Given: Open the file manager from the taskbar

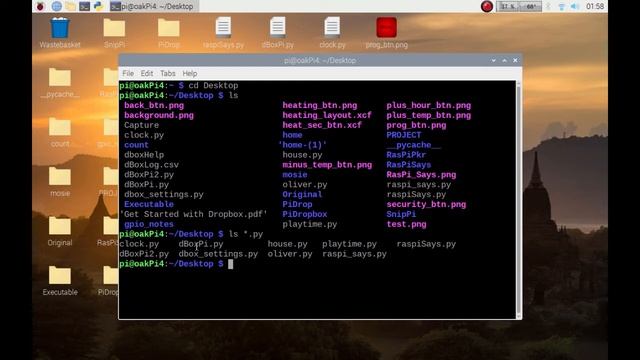Looking at the screenshot, I should (70, 6).
